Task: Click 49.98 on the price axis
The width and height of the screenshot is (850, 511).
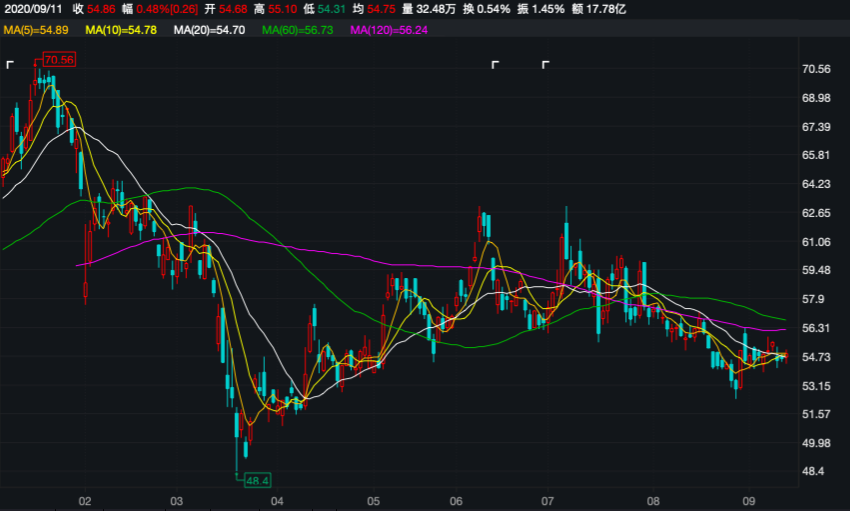Action: [816, 443]
